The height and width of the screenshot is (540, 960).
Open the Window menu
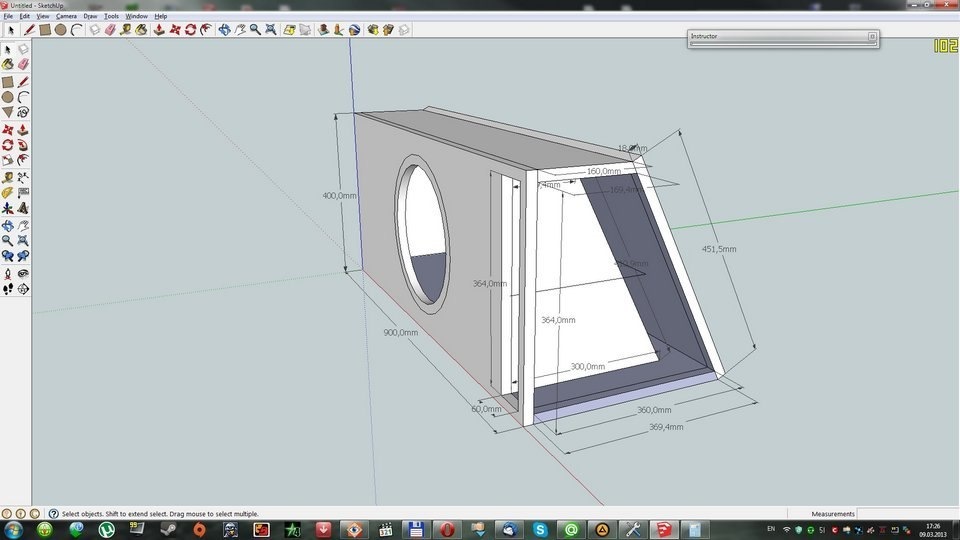tap(137, 16)
